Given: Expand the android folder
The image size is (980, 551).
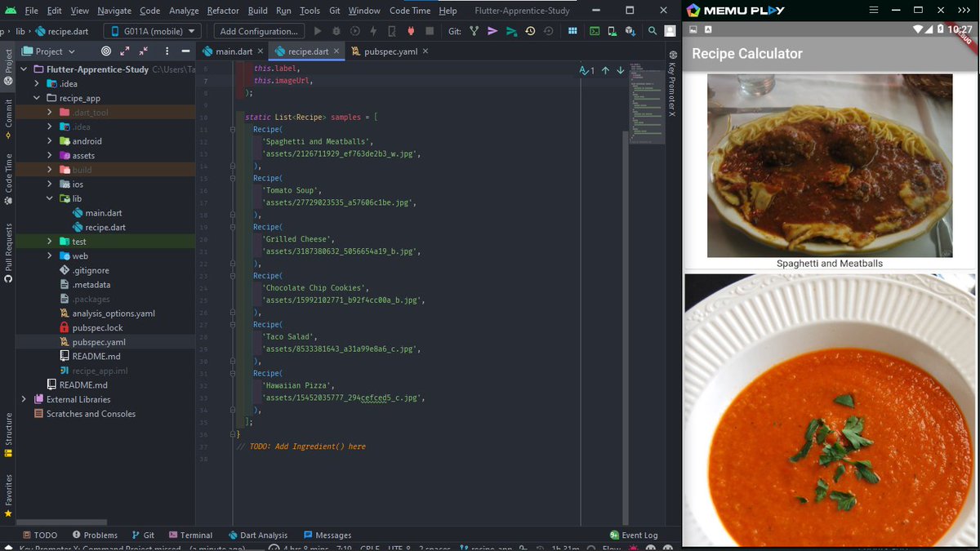Looking at the screenshot, I should pyautogui.click(x=50, y=141).
